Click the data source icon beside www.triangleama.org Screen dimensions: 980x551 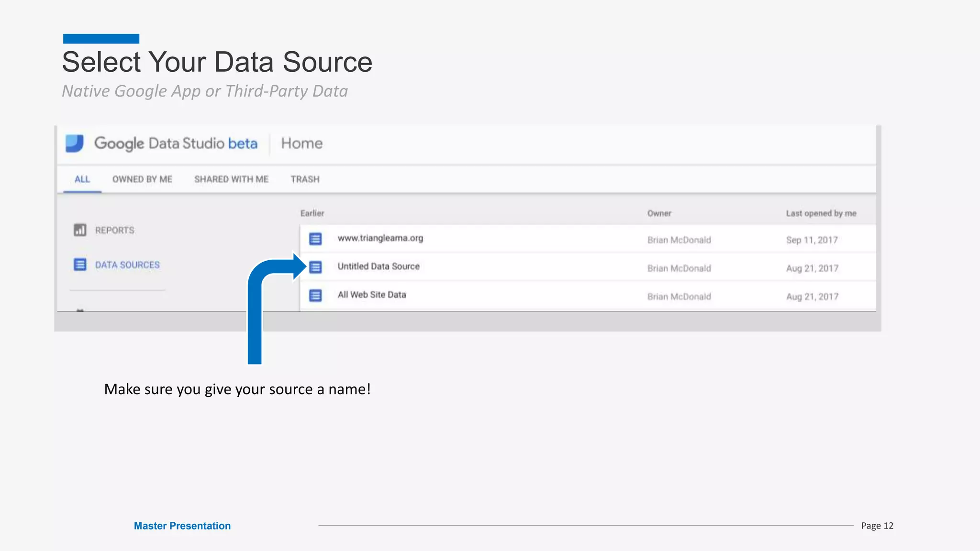point(315,239)
